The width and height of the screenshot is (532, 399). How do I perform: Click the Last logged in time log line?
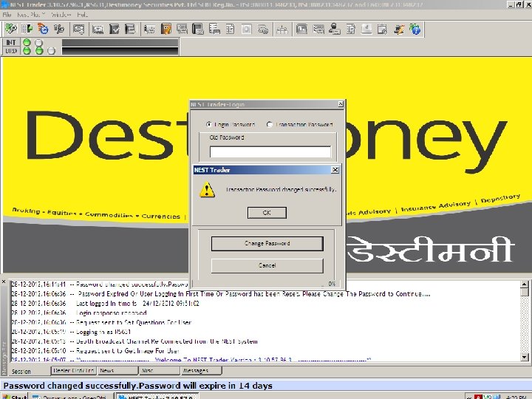tap(106, 304)
